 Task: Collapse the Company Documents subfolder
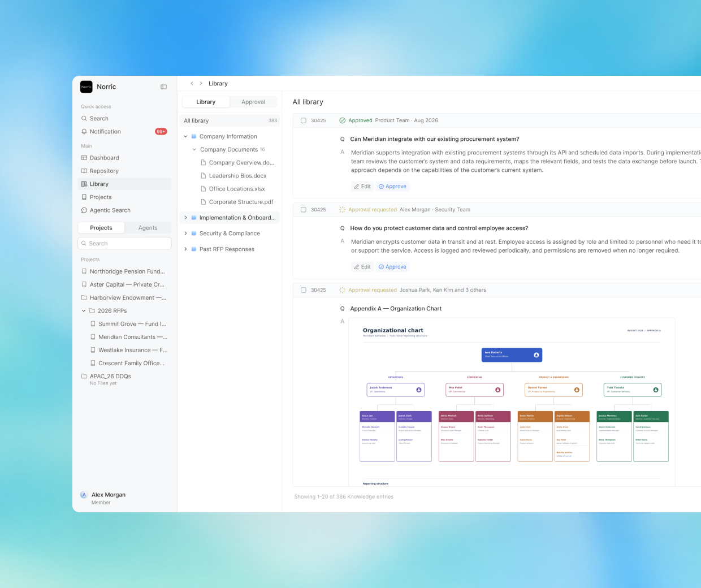194,150
